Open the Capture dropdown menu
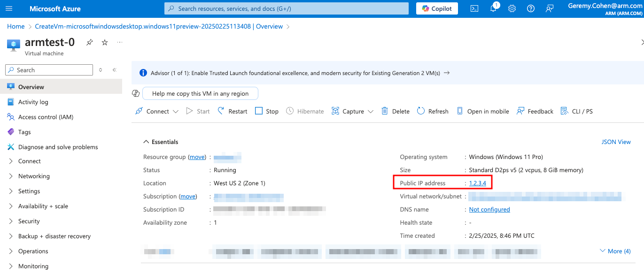Viewport: 644px width, 273px height. [352, 111]
